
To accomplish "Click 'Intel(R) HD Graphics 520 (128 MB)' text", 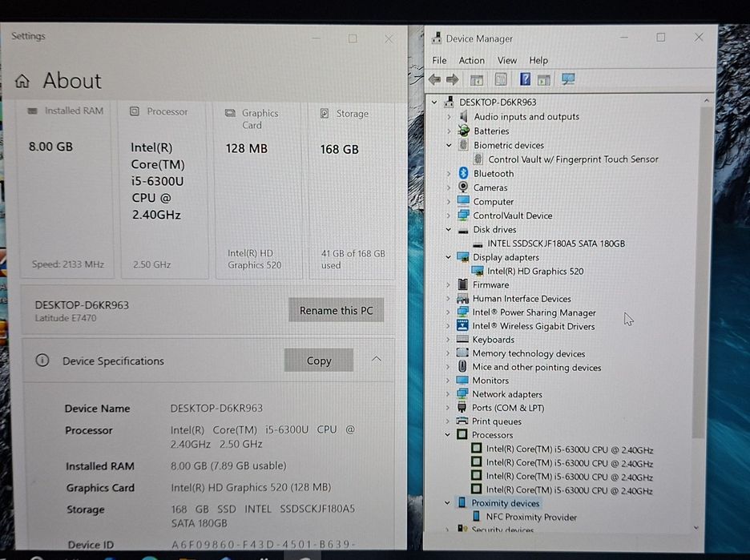I will tap(251, 487).
